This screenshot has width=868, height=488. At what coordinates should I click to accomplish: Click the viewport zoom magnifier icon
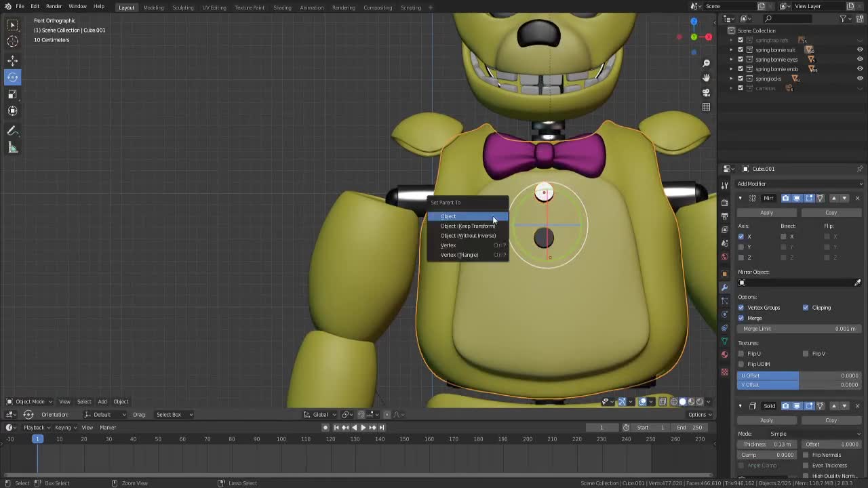coord(706,63)
